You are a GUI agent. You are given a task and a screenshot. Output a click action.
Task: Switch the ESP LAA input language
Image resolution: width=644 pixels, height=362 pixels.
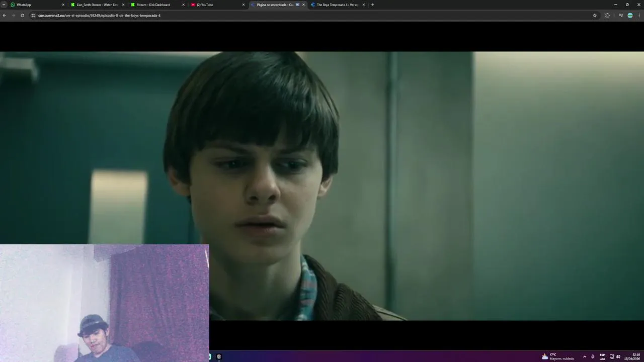tap(602, 356)
